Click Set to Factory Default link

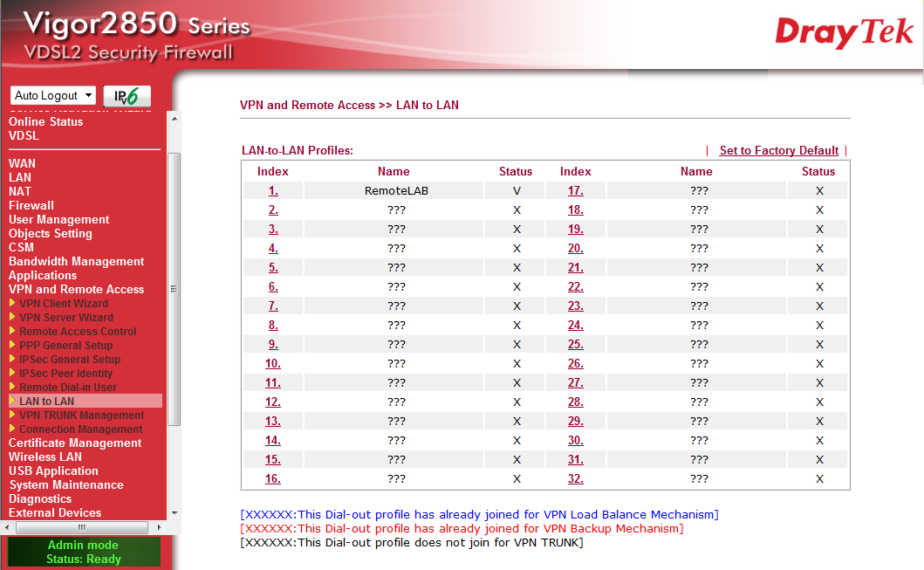(778, 150)
